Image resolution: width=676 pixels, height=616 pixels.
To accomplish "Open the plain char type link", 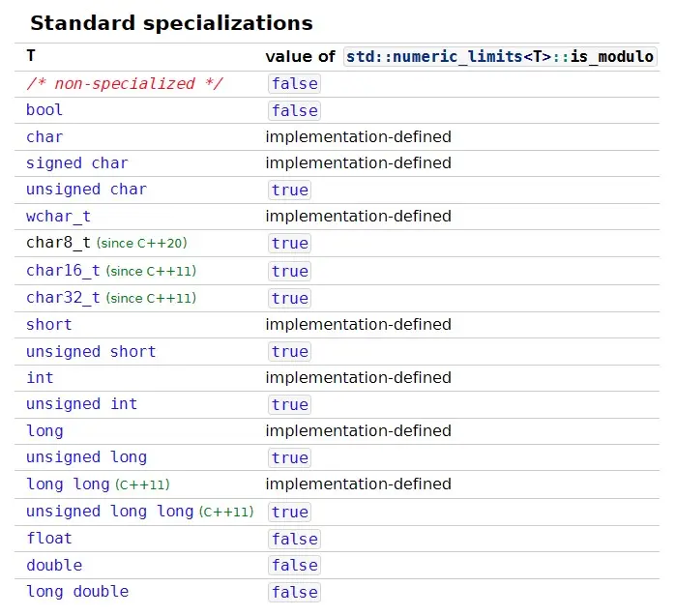I will coord(44,136).
